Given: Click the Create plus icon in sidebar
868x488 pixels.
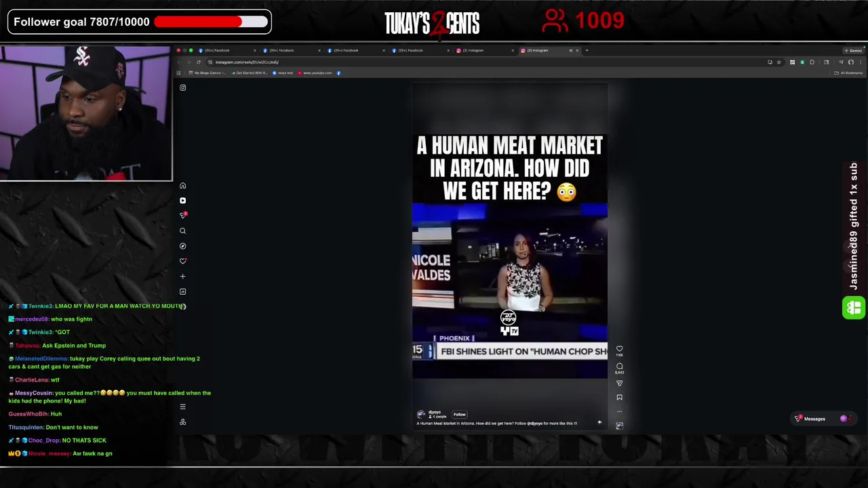Looking at the screenshot, I should click(x=182, y=277).
